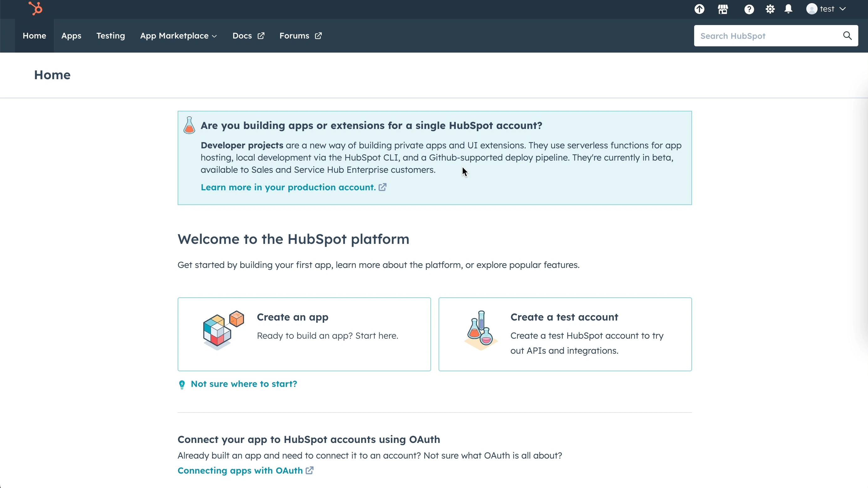The image size is (868, 488).
Task: Click the HubSpot sprocket logo
Action: point(35,9)
